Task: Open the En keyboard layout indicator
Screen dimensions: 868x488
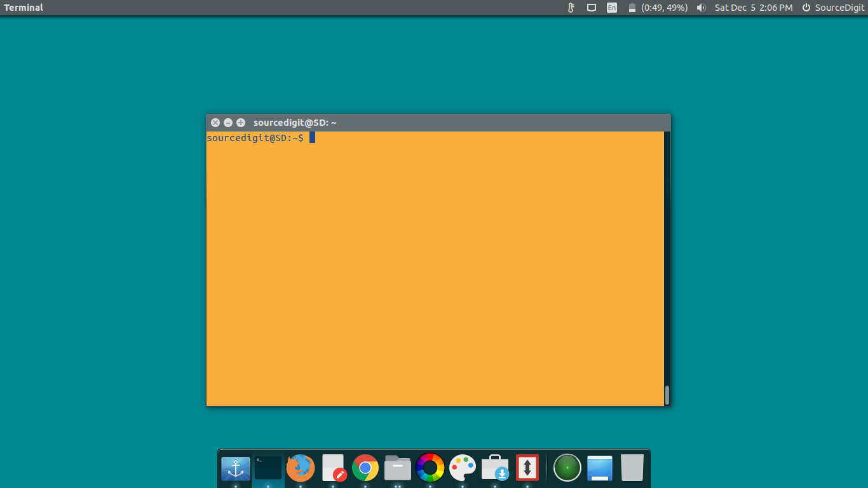Action: point(612,8)
